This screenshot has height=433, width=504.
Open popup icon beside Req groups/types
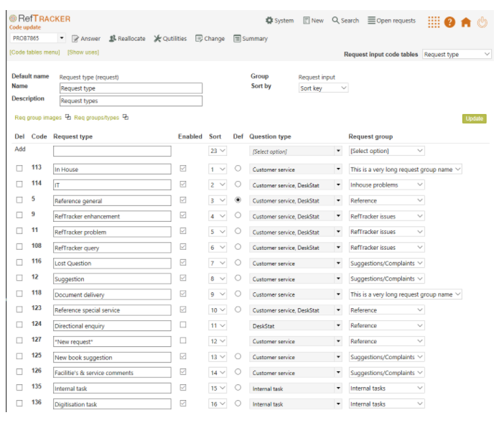(126, 117)
